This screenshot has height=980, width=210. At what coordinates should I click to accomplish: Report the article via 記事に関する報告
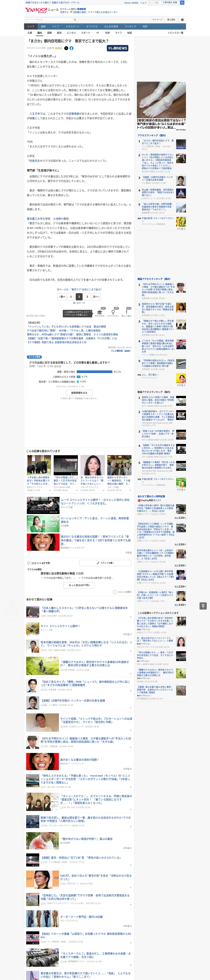tap(36, 316)
